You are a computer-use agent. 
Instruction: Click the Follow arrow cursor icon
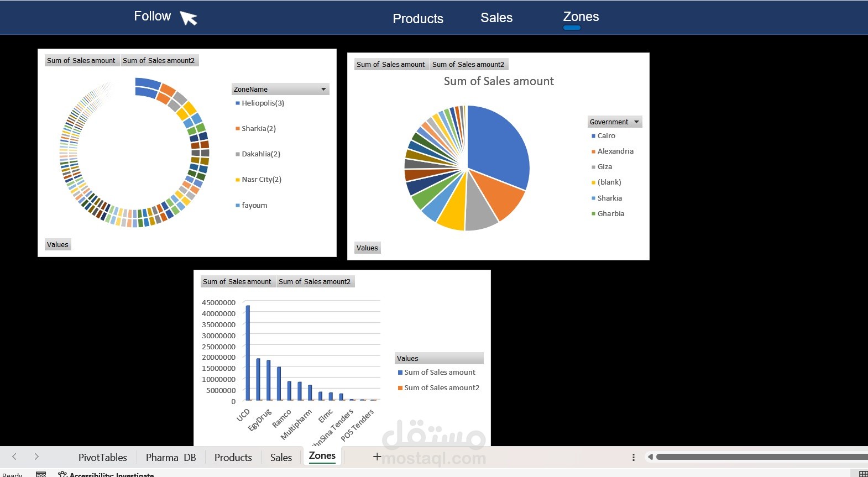coord(189,18)
